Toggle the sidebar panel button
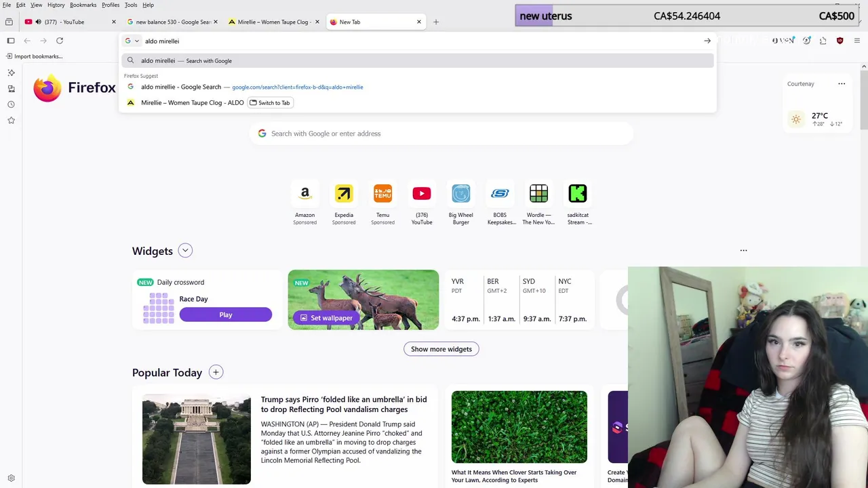This screenshot has width=868, height=488. 11,41
